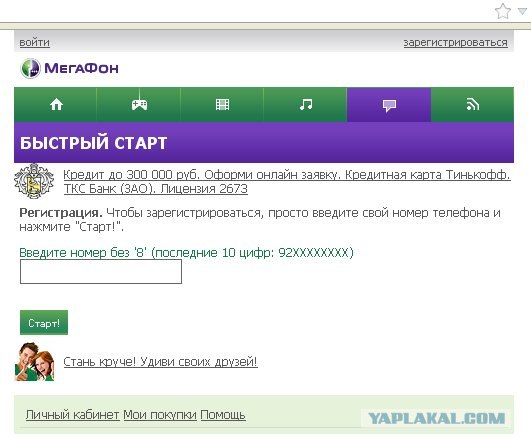Expand browser dropdown arrow next to star
Viewport: 531px width, 448px height.
coord(522,12)
